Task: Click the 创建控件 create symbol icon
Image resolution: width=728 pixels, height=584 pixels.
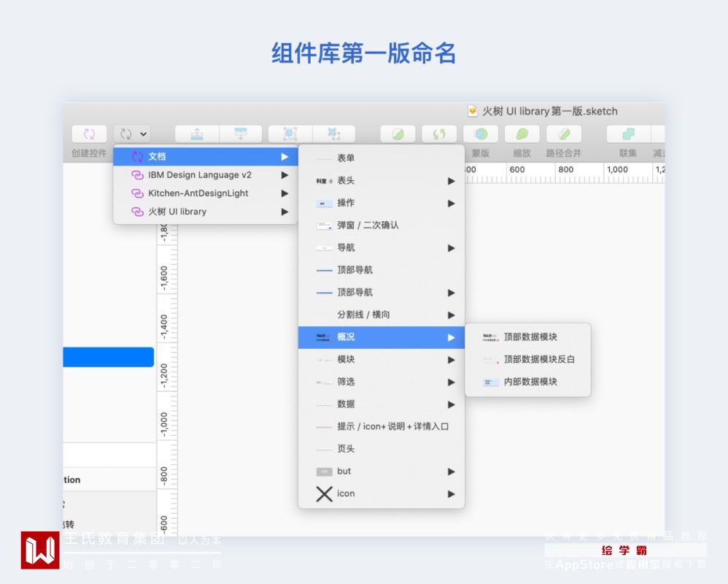Action: click(89, 134)
